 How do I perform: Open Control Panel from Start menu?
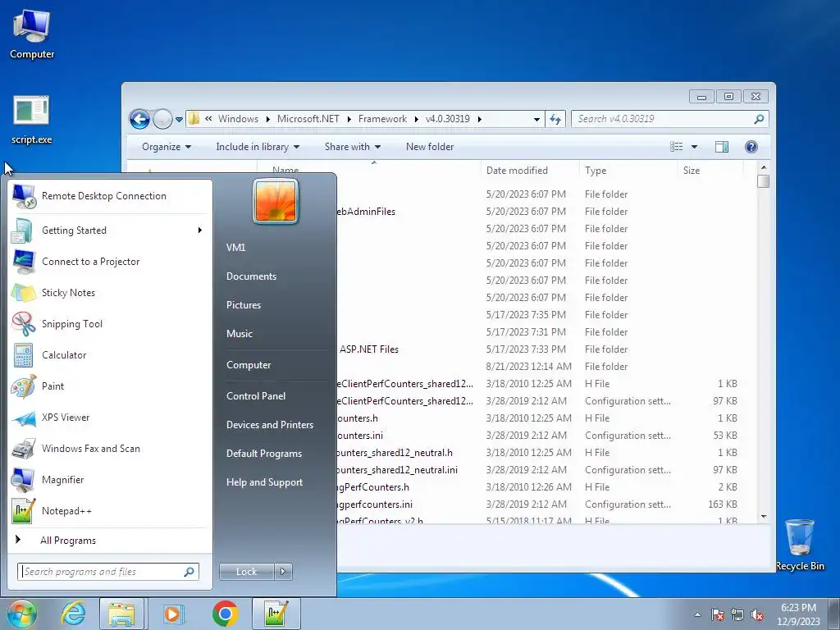(256, 396)
